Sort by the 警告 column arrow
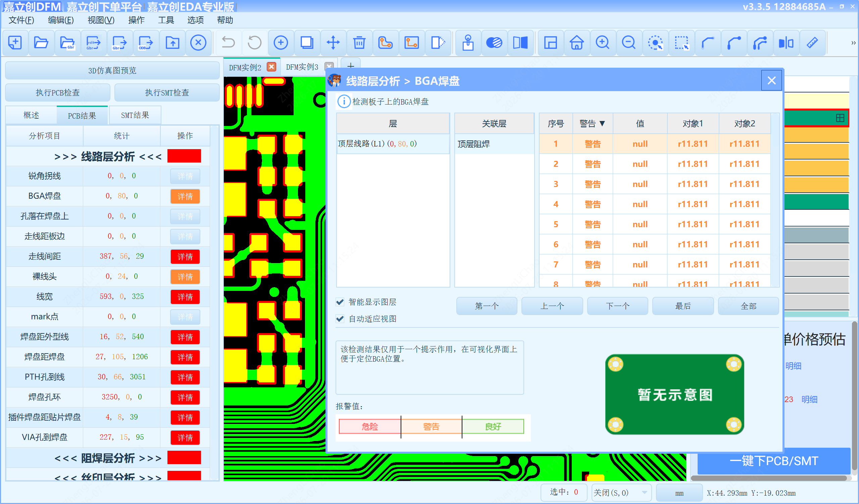The width and height of the screenshot is (859, 504). [x=602, y=124]
